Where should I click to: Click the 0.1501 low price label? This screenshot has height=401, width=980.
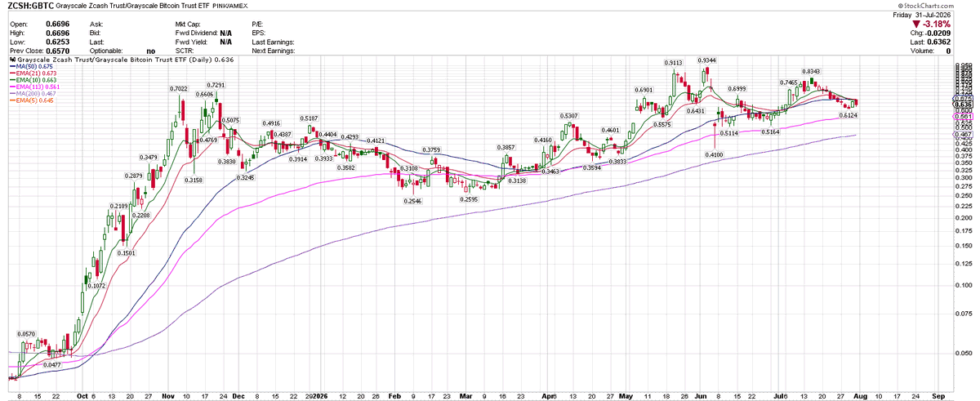pos(125,253)
